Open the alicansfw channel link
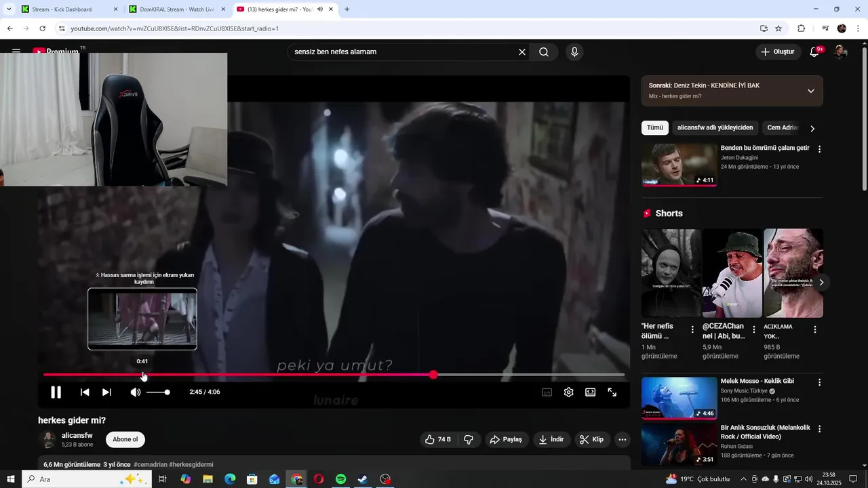 click(77, 435)
